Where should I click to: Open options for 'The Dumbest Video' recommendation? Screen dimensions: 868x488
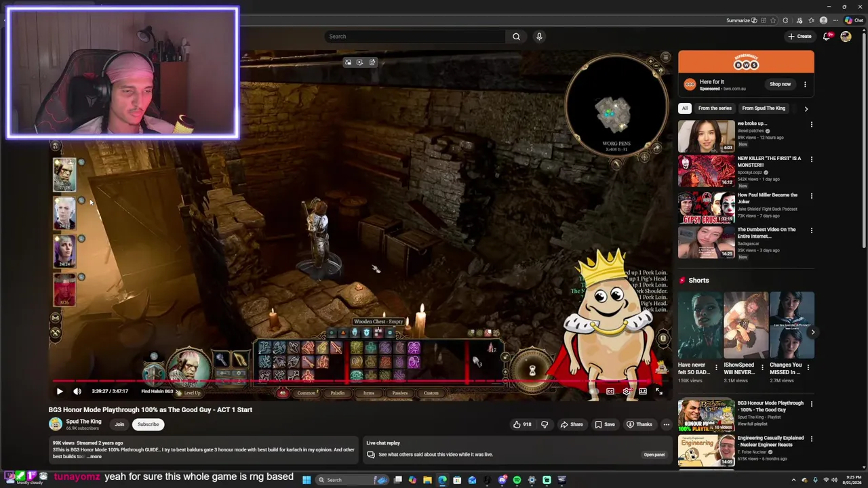(x=811, y=230)
